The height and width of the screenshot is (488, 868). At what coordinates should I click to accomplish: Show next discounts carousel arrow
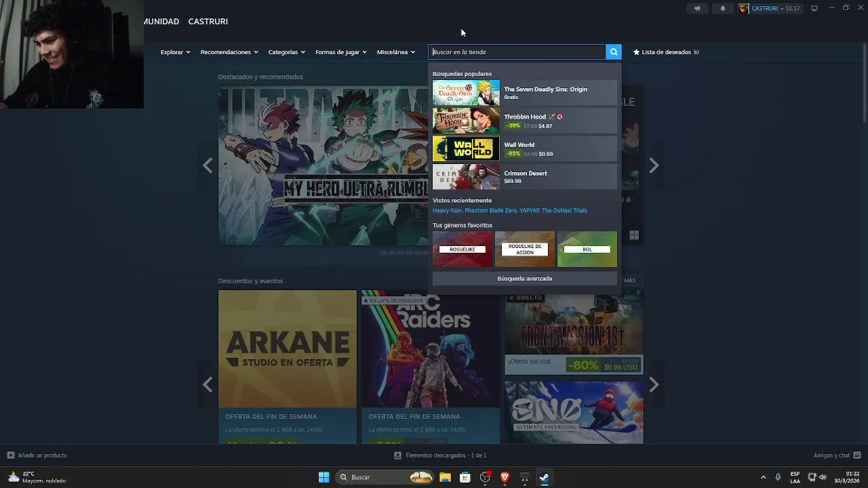pyautogui.click(x=654, y=385)
